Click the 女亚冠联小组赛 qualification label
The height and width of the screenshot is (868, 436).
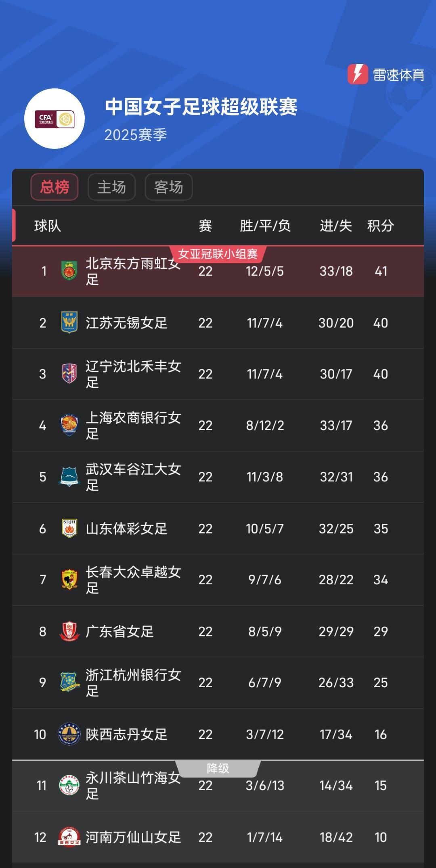(218, 254)
